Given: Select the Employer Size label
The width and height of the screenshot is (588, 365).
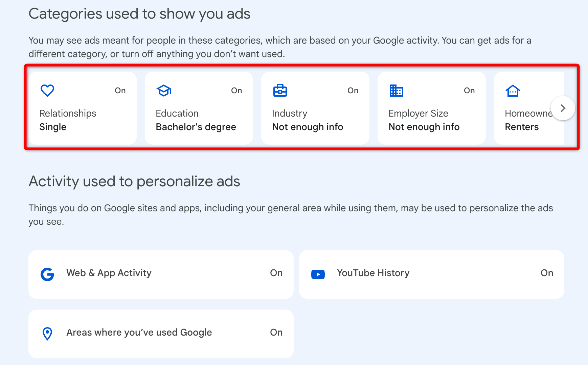Looking at the screenshot, I should point(418,114).
